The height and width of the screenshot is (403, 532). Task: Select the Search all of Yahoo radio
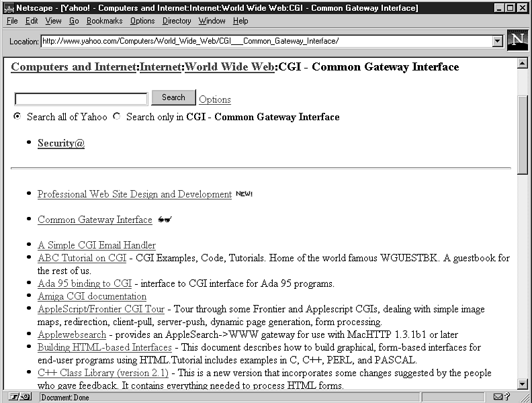[x=17, y=116]
